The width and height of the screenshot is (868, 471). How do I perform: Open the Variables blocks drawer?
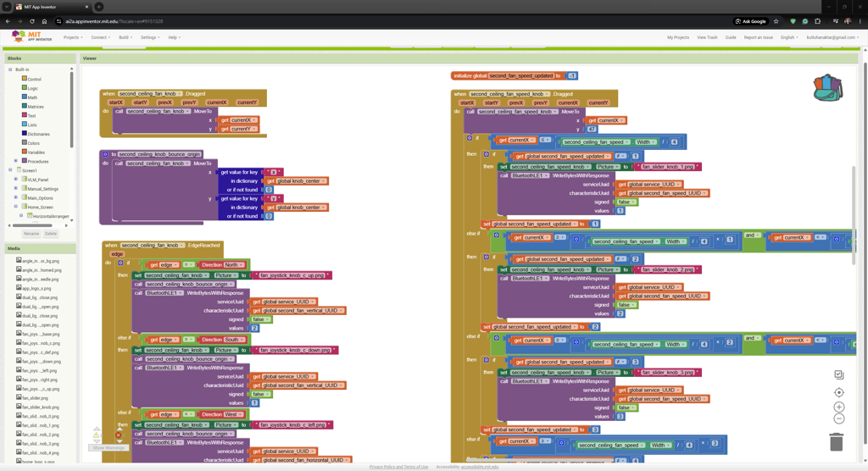(x=33, y=152)
